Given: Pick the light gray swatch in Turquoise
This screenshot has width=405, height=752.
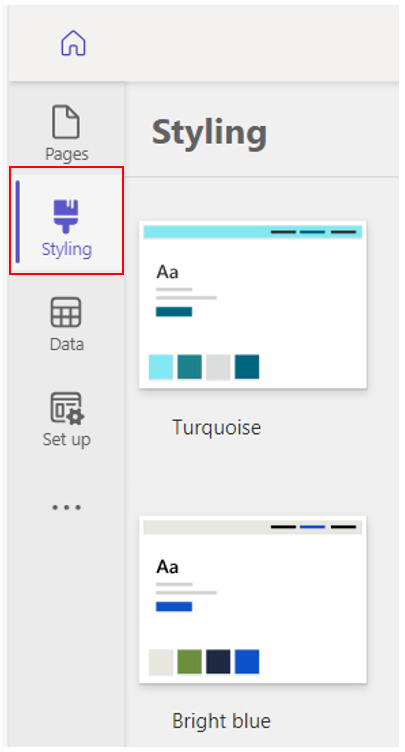Looking at the screenshot, I should pyautogui.click(x=218, y=367).
